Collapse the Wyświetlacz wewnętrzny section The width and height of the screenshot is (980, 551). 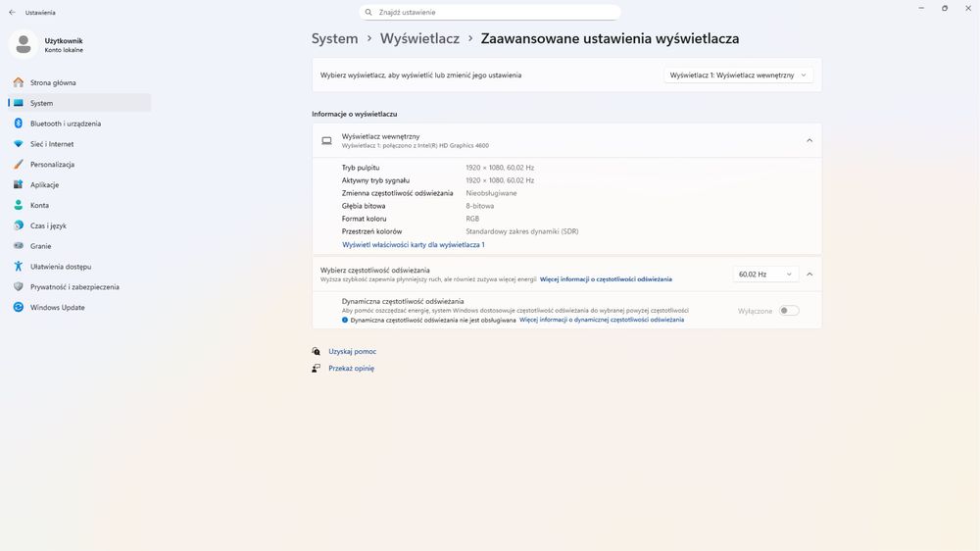click(809, 140)
